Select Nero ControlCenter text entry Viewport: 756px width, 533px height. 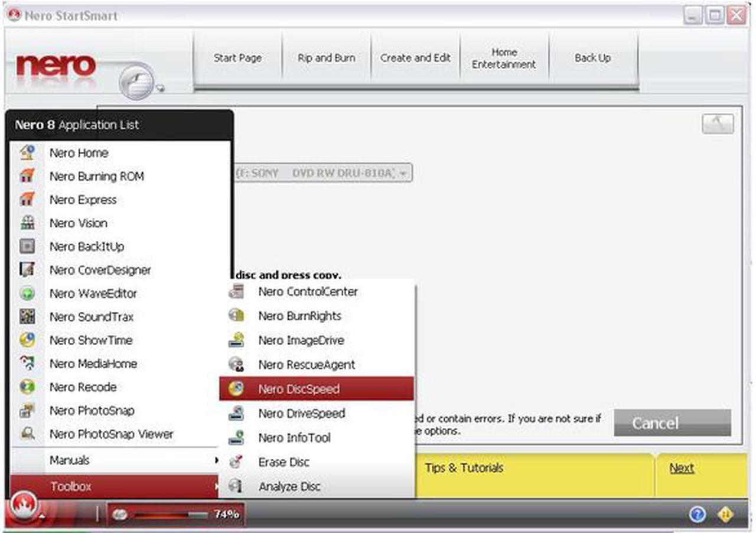(x=308, y=291)
